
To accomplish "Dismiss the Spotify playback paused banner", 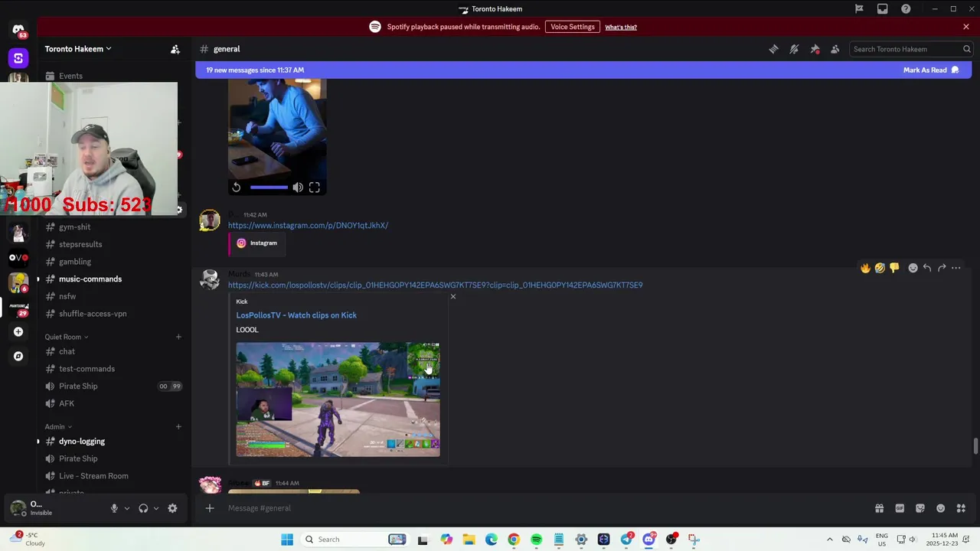I will 966,27.
